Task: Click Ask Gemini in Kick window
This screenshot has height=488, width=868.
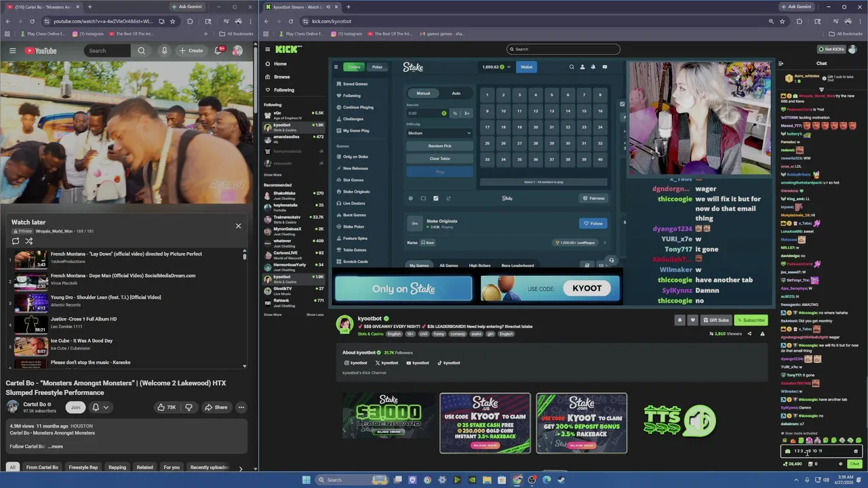Action: point(796,7)
